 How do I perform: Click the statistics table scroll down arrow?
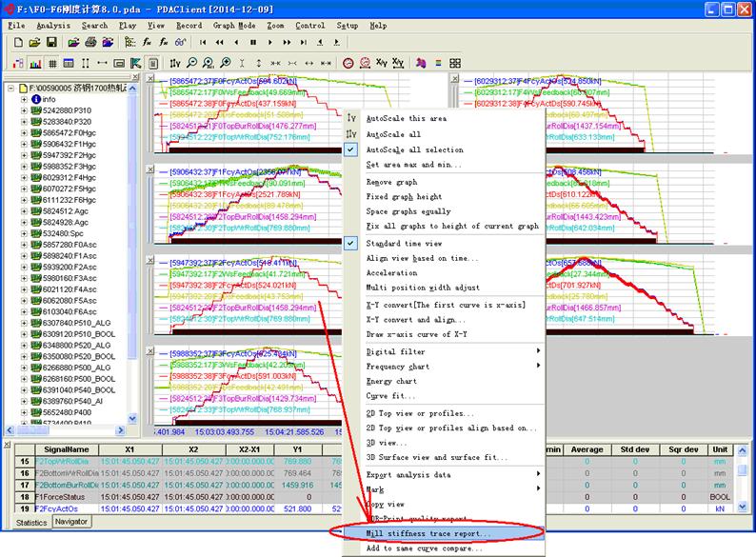click(743, 507)
